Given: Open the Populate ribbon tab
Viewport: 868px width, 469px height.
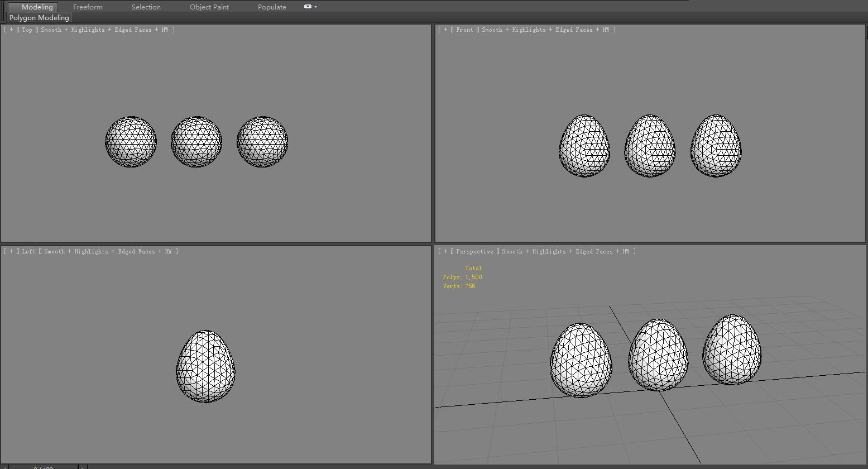Looking at the screenshot, I should click(272, 7).
